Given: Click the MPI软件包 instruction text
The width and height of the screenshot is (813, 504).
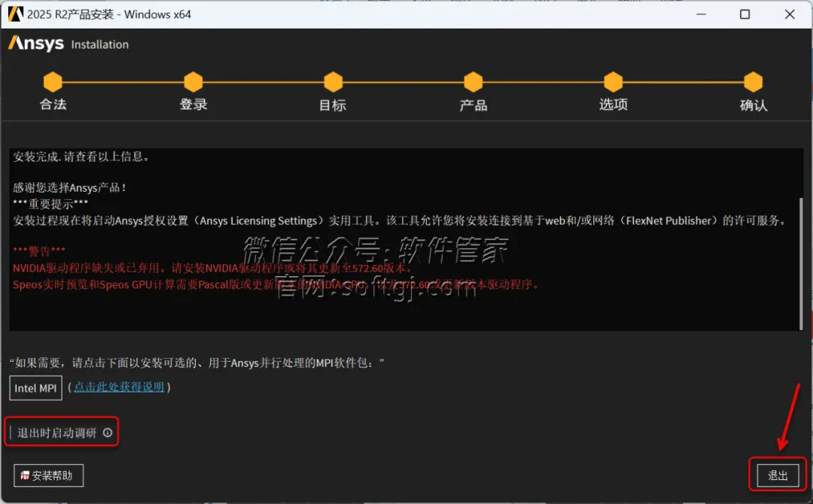Looking at the screenshot, I should click(197, 363).
